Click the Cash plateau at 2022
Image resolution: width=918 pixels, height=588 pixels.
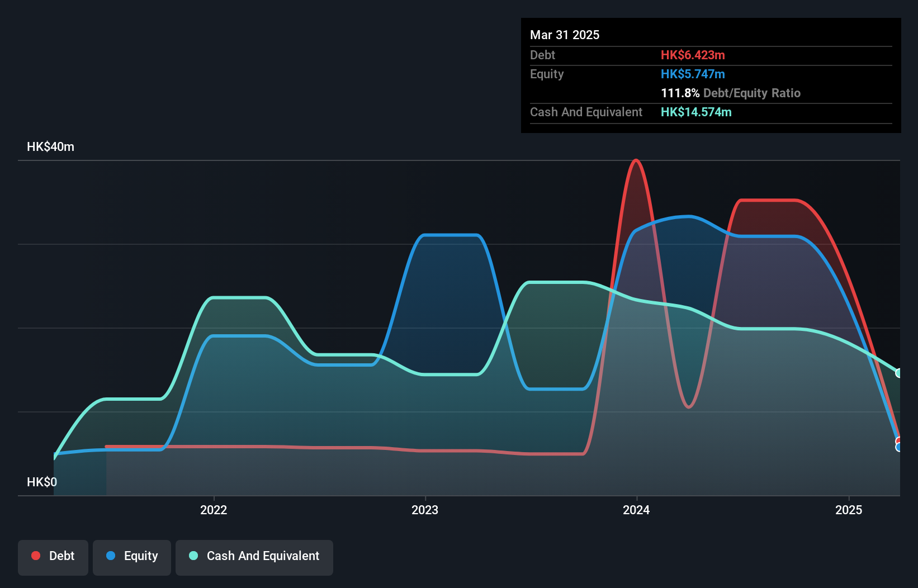(239, 298)
